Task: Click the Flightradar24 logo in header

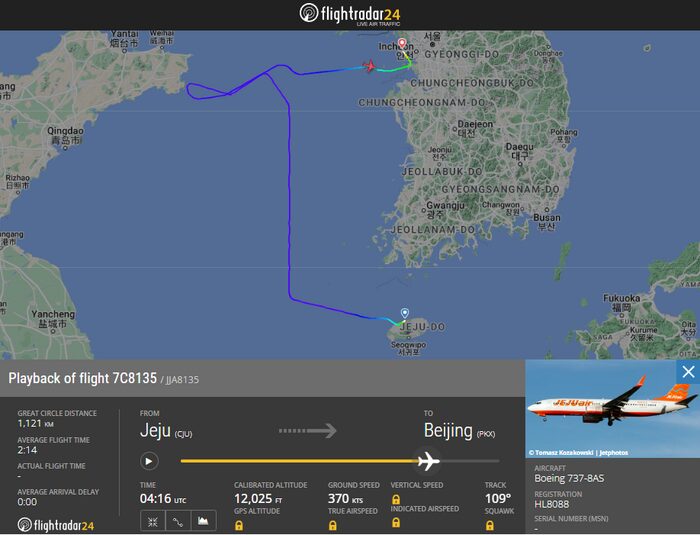Action: tap(350, 14)
